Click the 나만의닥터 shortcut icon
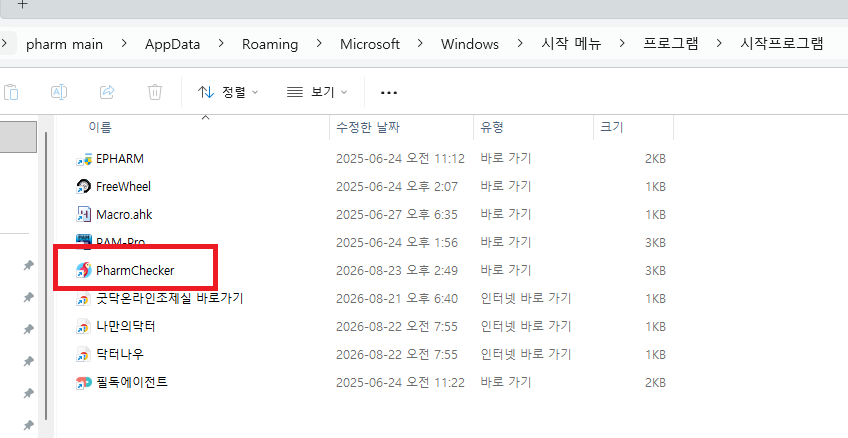The width and height of the screenshot is (848, 438). coord(83,327)
